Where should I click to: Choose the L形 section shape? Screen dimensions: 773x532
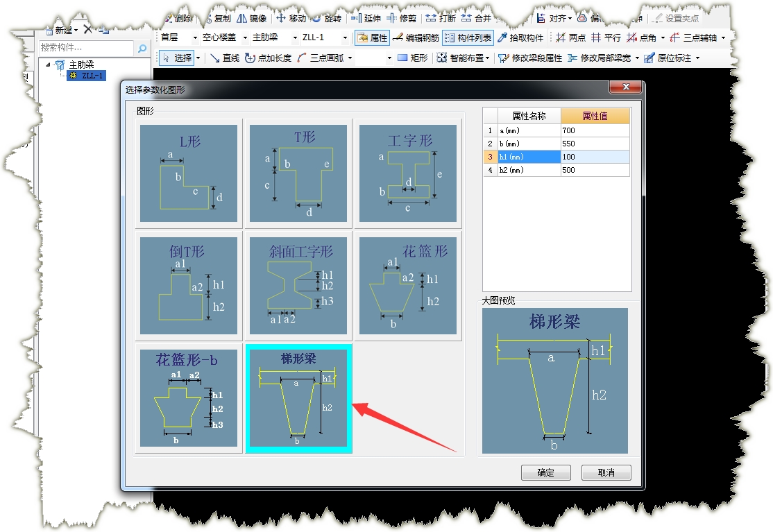coord(189,173)
